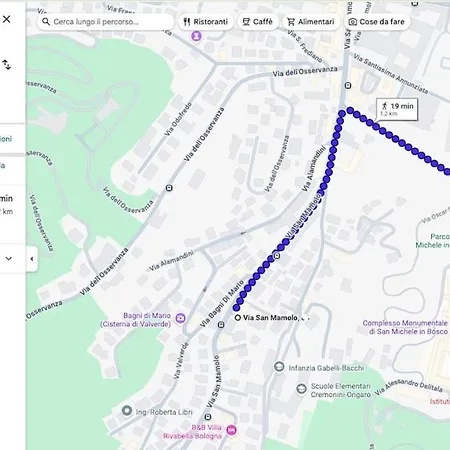The image size is (450, 450).
Task: Click bus stop near Via Bagni di Mario
Action: [221, 324]
